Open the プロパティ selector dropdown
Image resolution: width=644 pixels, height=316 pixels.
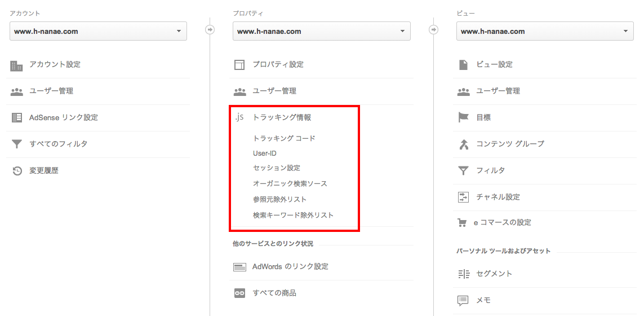point(322,31)
